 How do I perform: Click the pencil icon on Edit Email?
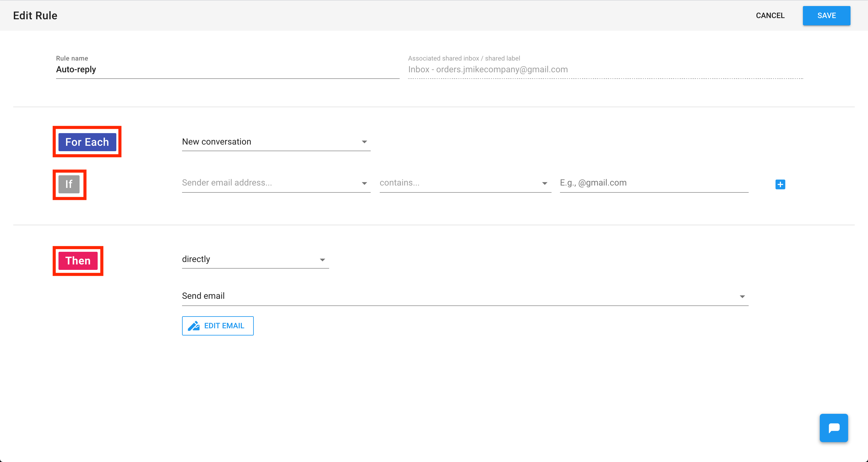coord(194,326)
